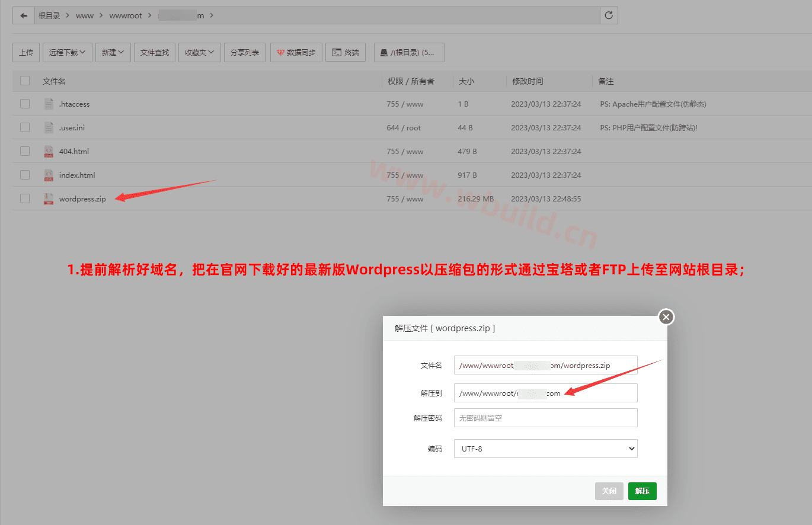Open the 新建 dropdown
The width and height of the screenshot is (812, 525).
[113, 52]
